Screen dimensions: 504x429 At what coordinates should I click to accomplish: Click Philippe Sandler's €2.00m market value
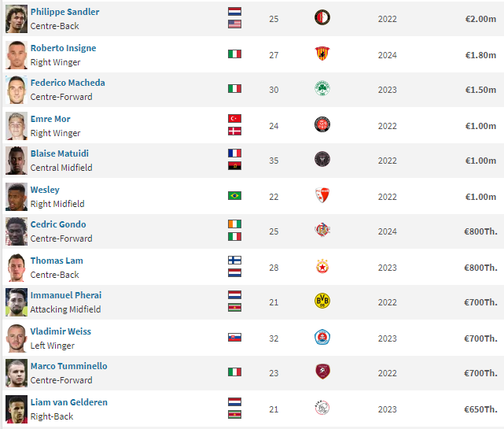(x=480, y=18)
